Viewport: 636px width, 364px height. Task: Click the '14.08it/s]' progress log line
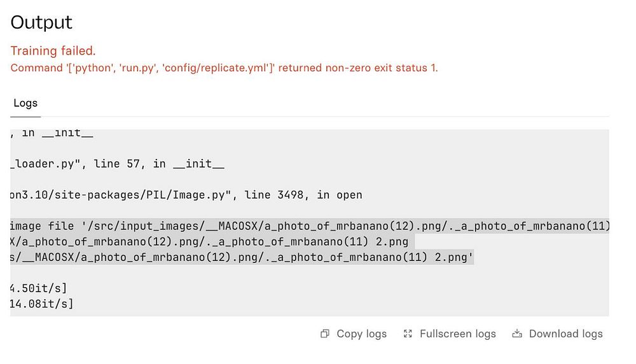[41, 304]
